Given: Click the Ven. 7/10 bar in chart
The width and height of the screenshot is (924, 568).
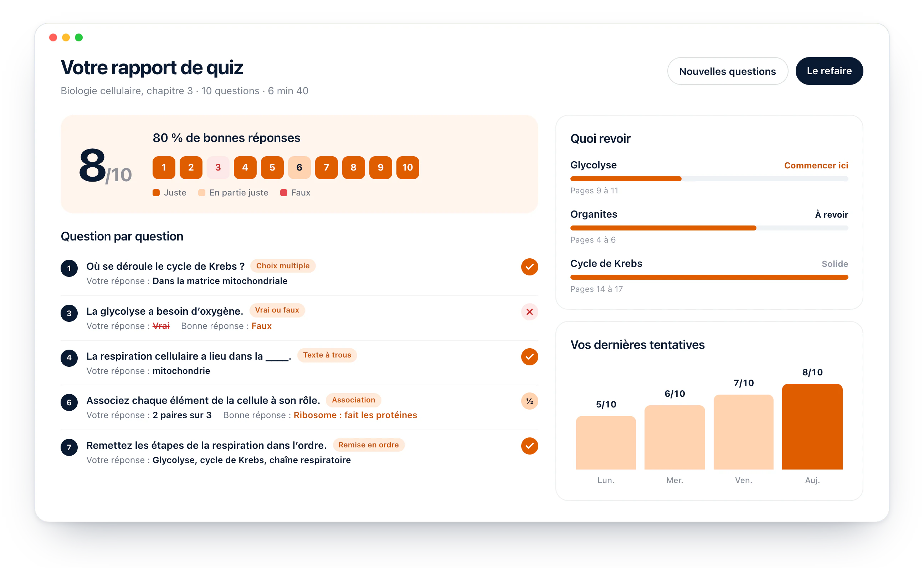Looking at the screenshot, I should [743, 432].
